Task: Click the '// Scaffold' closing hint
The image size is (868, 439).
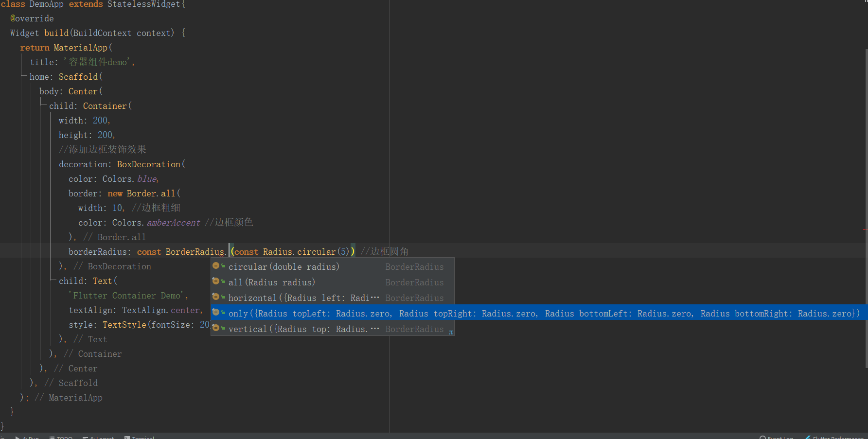Action: point(71,383)
